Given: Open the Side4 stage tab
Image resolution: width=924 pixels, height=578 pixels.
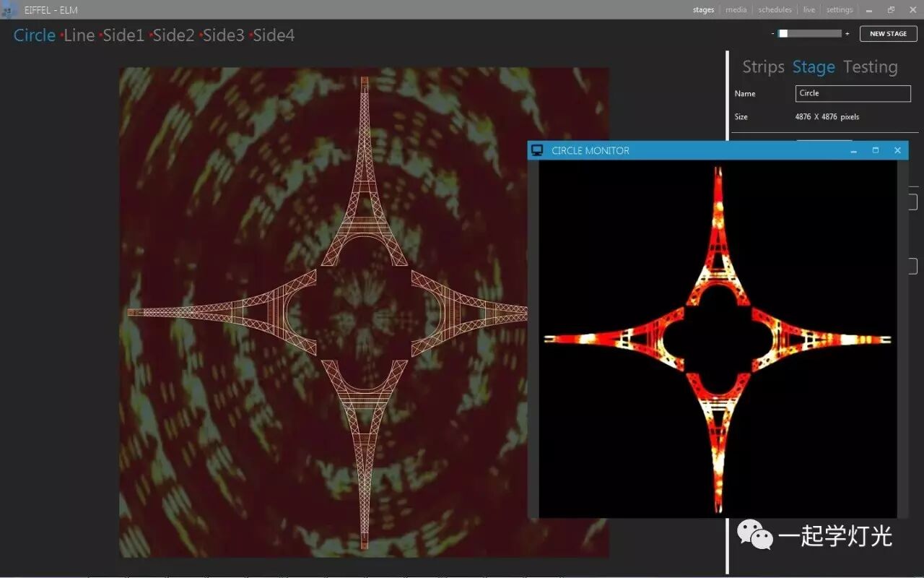Looking at the screenshot, I should (x=274, y=35).
